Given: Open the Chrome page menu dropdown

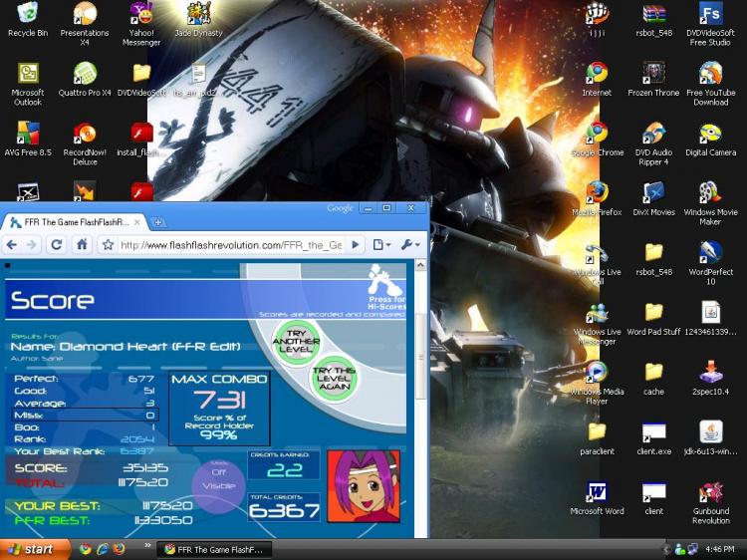Looking at the screenshot, I should point(381,245).
